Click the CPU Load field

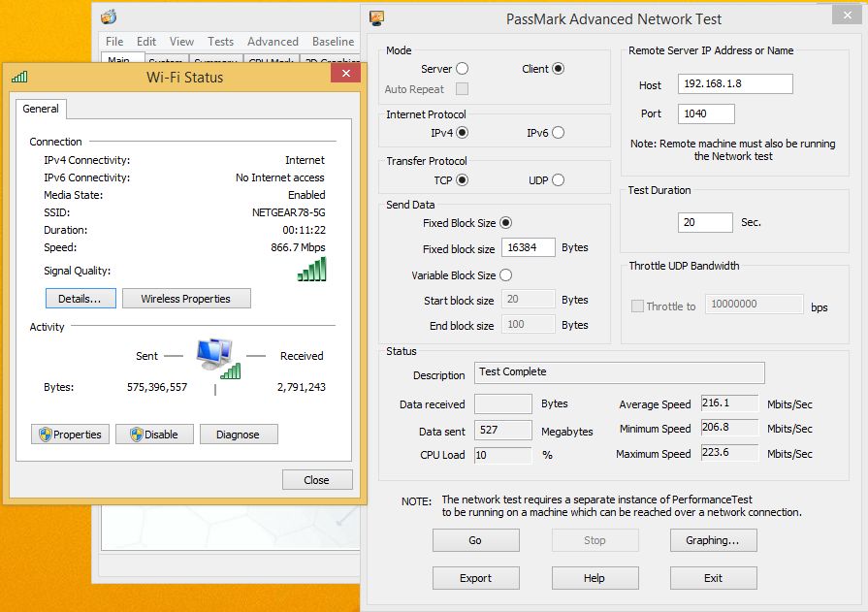(x=503, y=455)
